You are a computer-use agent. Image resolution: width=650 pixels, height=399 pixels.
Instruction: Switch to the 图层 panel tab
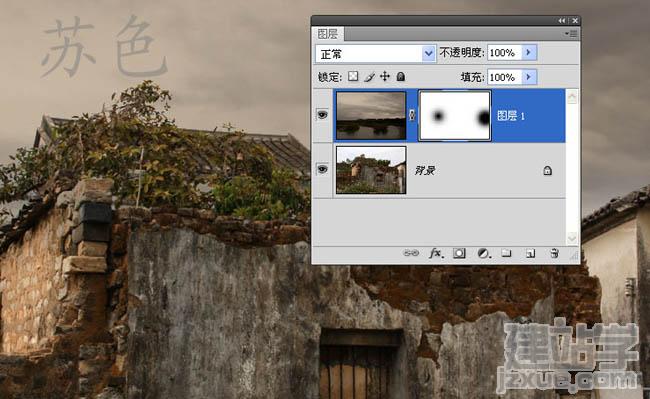tap(327, 34)
